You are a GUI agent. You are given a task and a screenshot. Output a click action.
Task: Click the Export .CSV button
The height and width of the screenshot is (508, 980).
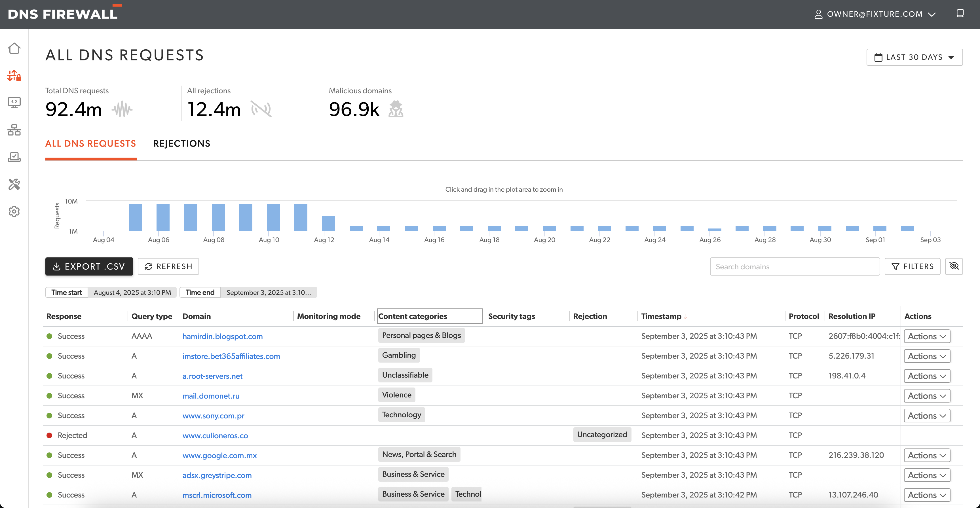tap(89, 266)
